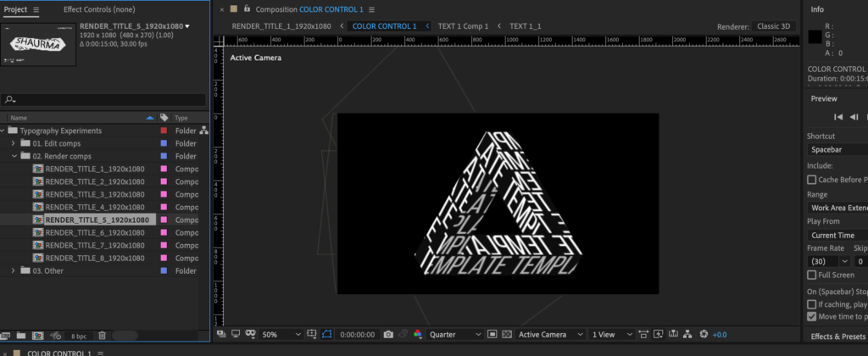This screenshot has height=356, width=868.
Task: Enable the Full Screen checkbox
Action: pos(812,275)
